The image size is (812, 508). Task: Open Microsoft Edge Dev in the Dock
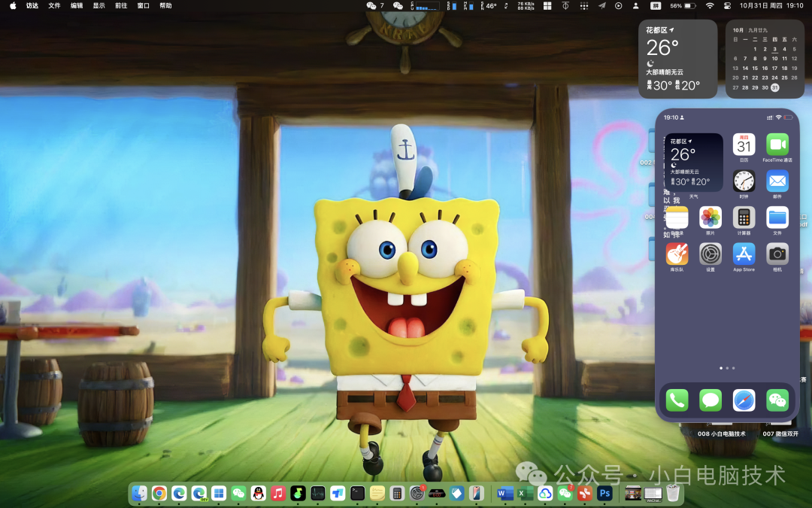[x=198, y=493]
